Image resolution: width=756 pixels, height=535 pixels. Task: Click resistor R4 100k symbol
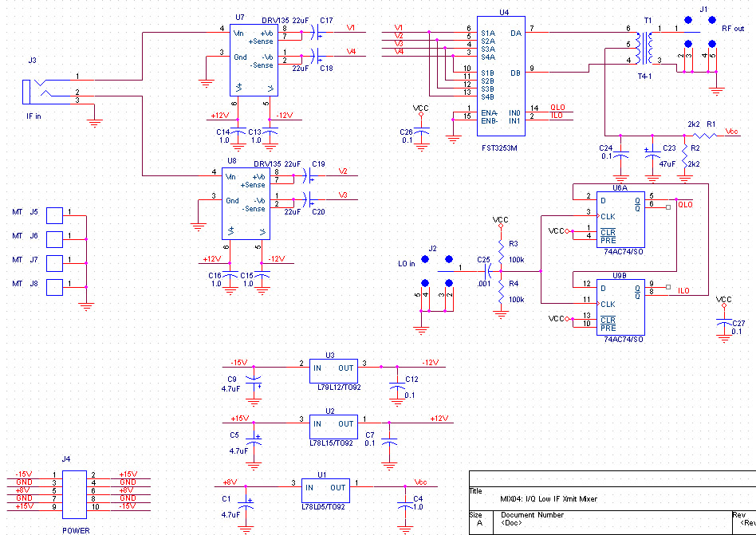coord(501,292)
